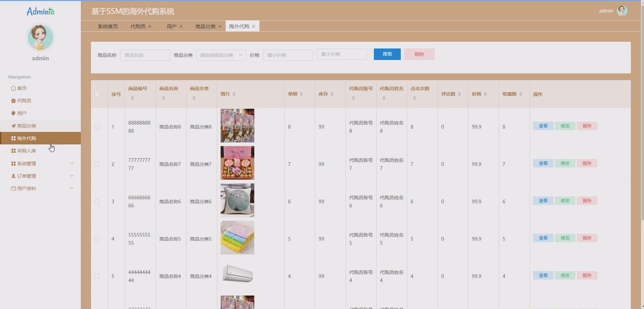Check the row 1 checkbox for 商品名称8
This screenshot has width=644, height=309.
click(x=97, y=127)
